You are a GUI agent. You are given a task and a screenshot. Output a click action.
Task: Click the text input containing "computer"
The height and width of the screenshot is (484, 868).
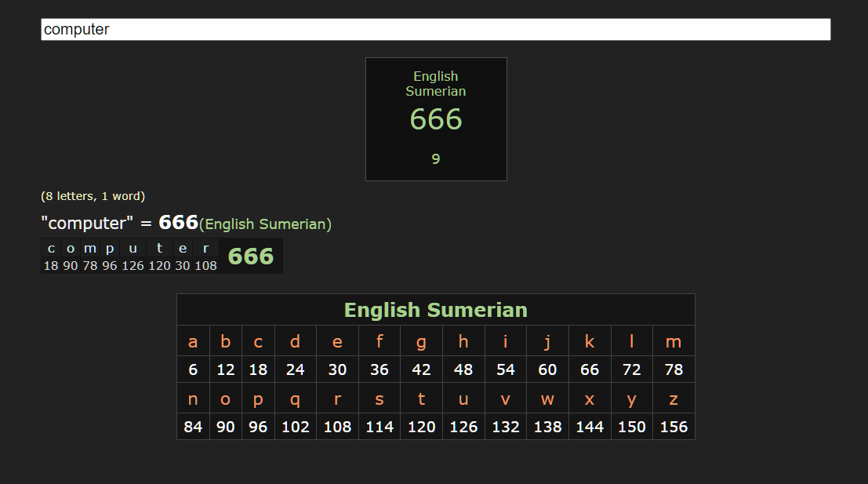[436, 29]
